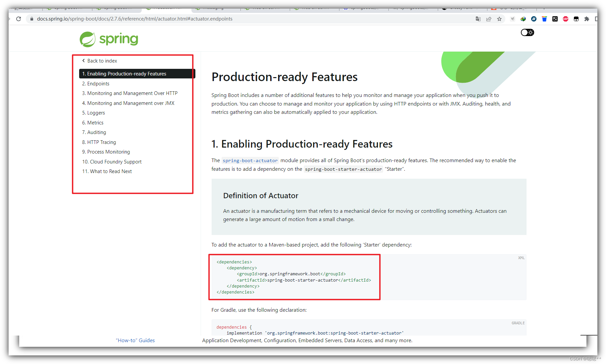Open the grey bird extension icon
The image size is (606, 364).
tap(513, 19)
